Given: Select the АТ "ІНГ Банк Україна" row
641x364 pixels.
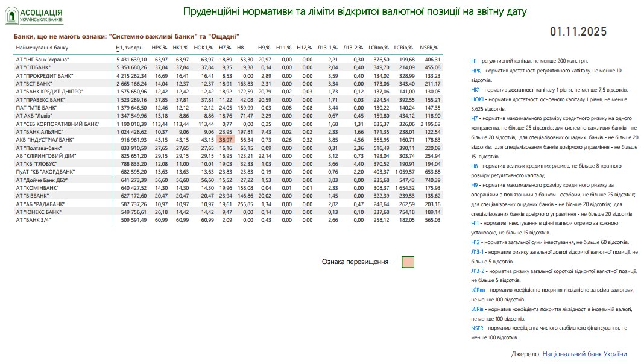Looking at the screenshot, I should tap(43, 60).
